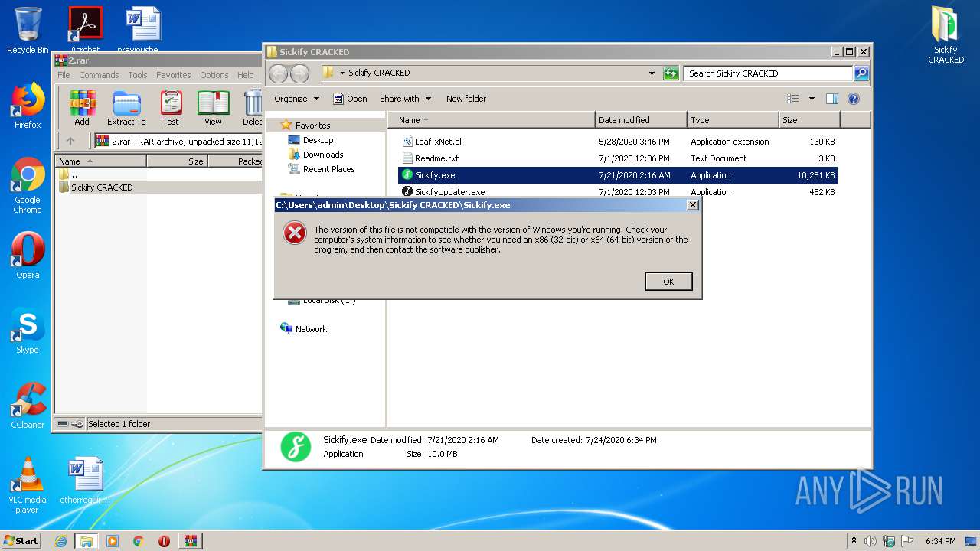The height and width of the screenshot is (551, 980).
Task: Select the parent '..' entry in WinRAR
Action: pos(68,174)
